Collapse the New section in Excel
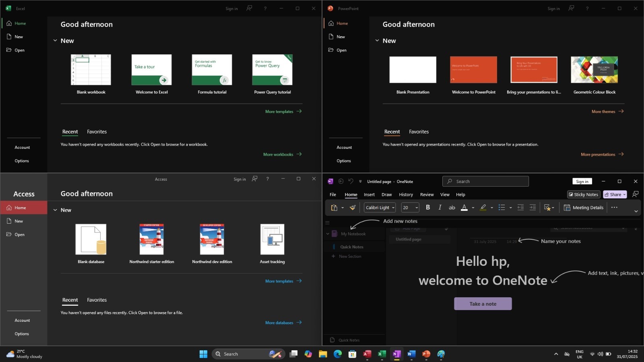The height and width of the screenshot is (362, 644). (55, 41)
